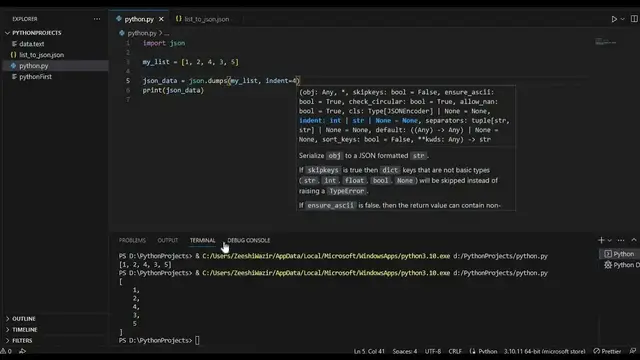
Task: Switch to the python.py editor tab
Action: click(139, 19)
